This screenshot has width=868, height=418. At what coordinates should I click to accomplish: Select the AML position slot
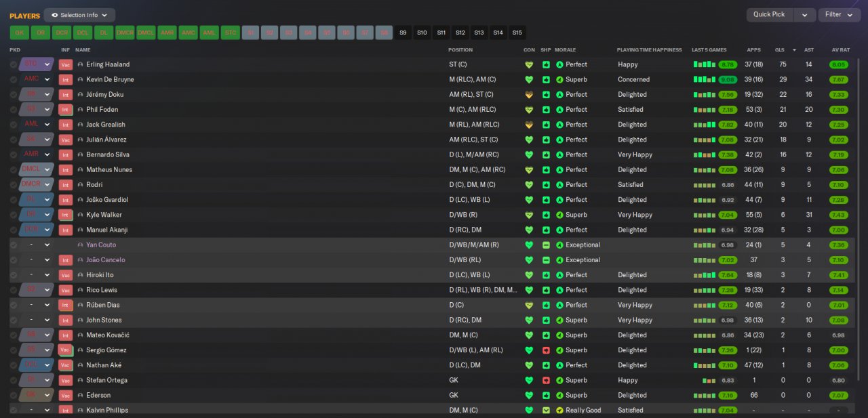(x=210, y=33)
